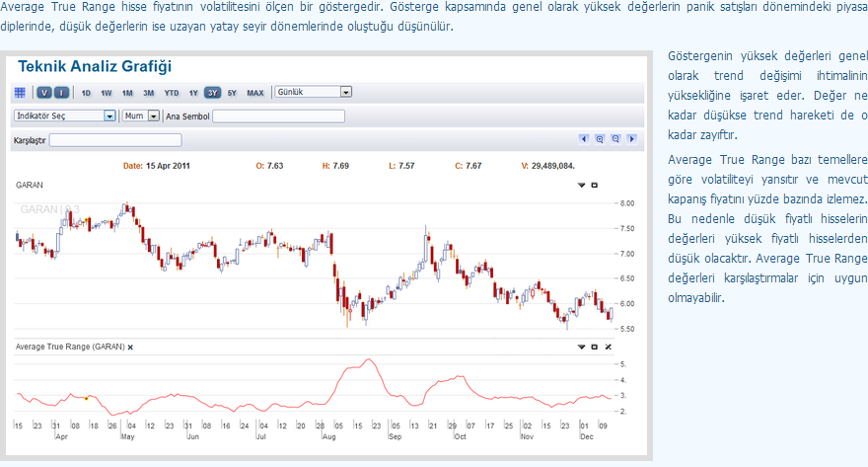Click the Dec month label on time axis

point(586,436)
